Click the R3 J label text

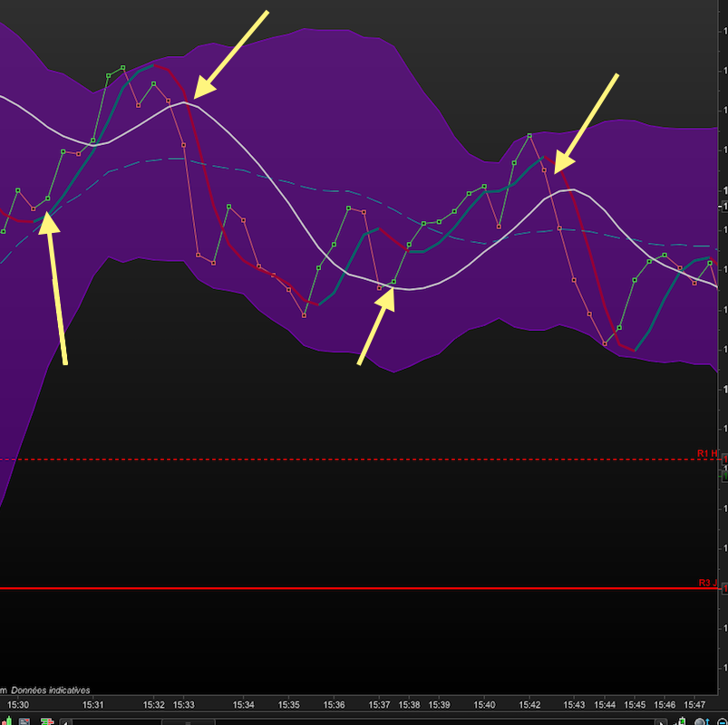pyautogui.click(x=707, y=583)
